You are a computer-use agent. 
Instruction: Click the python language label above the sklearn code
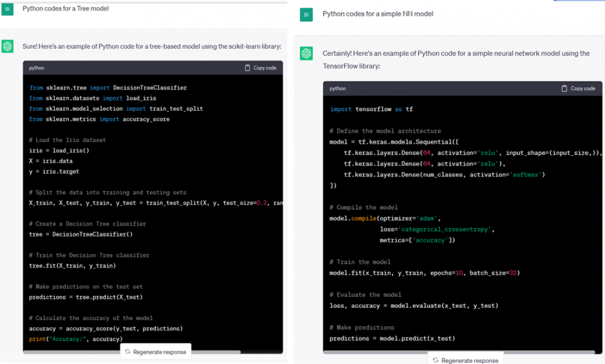click(x=36, y=68)
